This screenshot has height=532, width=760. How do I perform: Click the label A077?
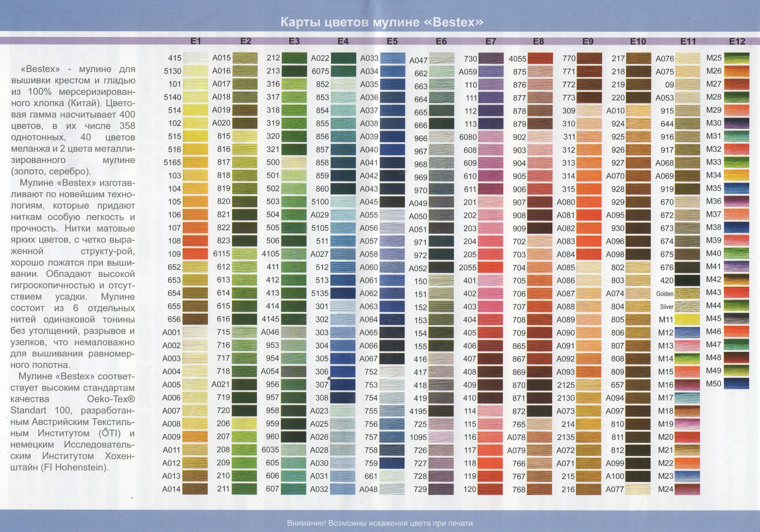(x=615, y=489)
